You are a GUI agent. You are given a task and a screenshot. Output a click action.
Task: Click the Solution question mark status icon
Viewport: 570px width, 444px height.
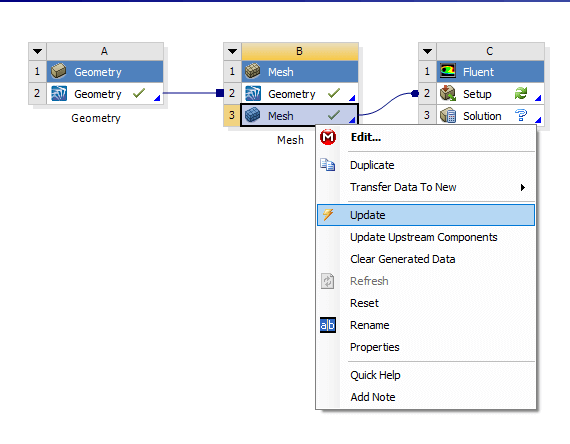pyautogui.click(x=521, y=115)
